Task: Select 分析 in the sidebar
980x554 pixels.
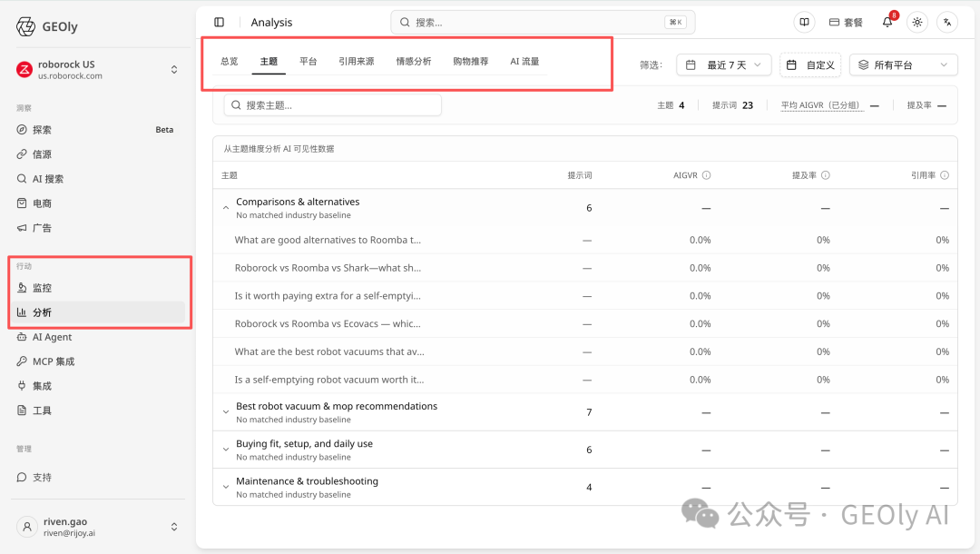Action: click(x=97, y=312)
